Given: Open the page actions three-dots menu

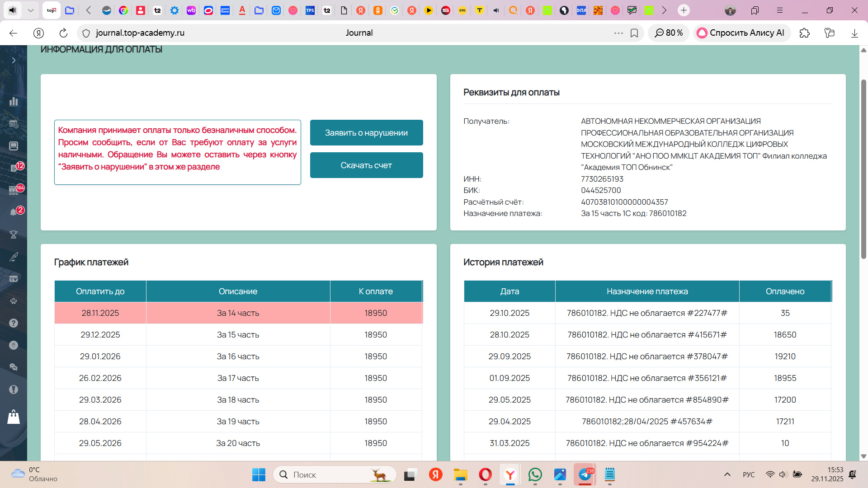Looking at the screenshot, I should pos(618,33).
